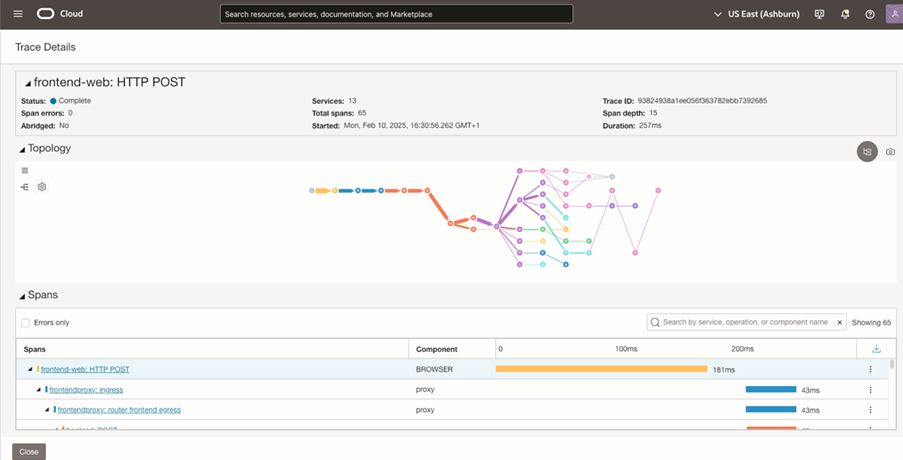Open the help question mark menu
The width and height of the screenshot is (903, 460).
coord(870,14)
